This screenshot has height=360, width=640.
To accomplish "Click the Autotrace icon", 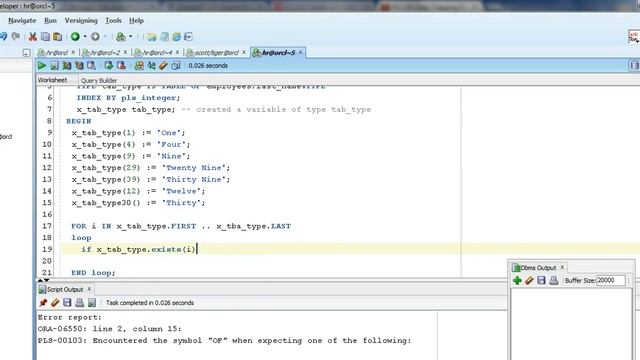I will pos(79,65).
